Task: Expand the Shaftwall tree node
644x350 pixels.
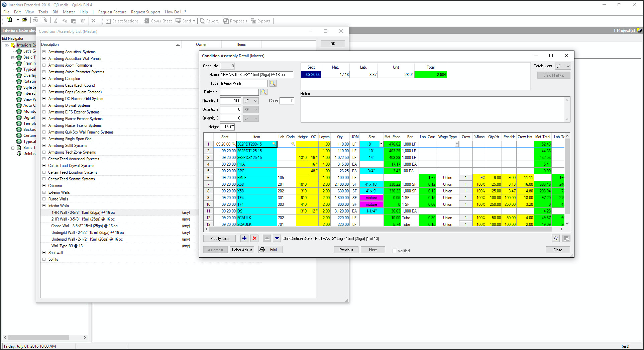Action: point(44,253)
